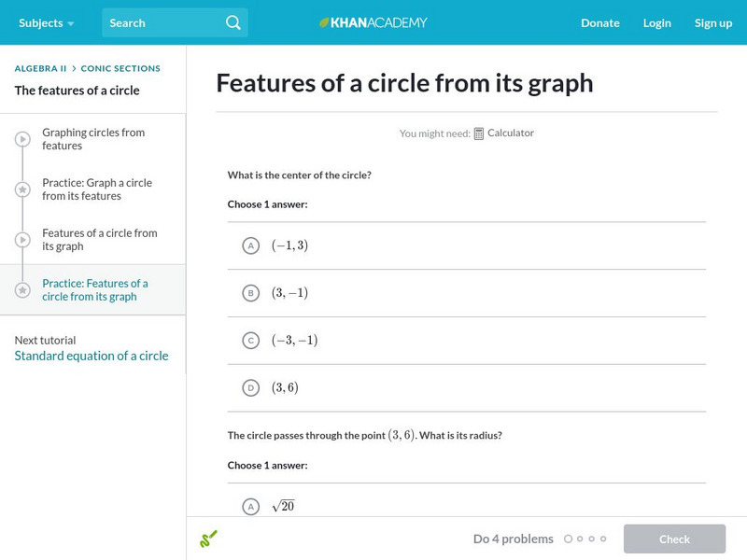
Task: Choose answer C (−3, −1)
Action: (x=250, y=341)
